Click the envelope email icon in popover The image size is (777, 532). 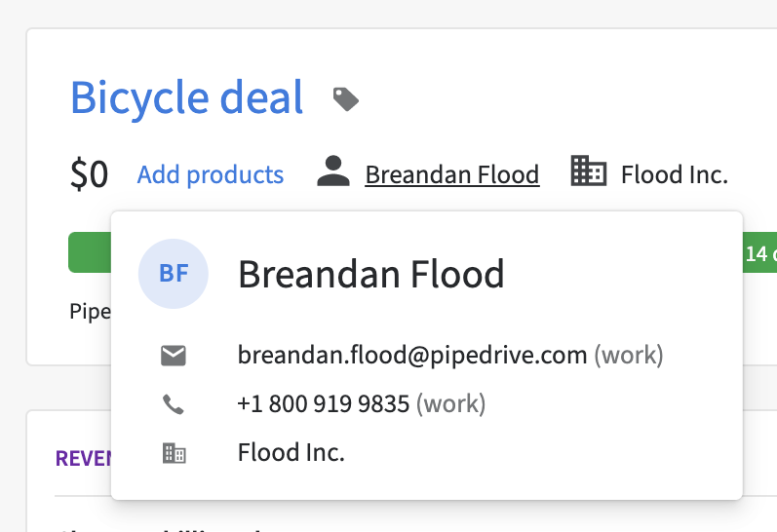click(174, 356)
